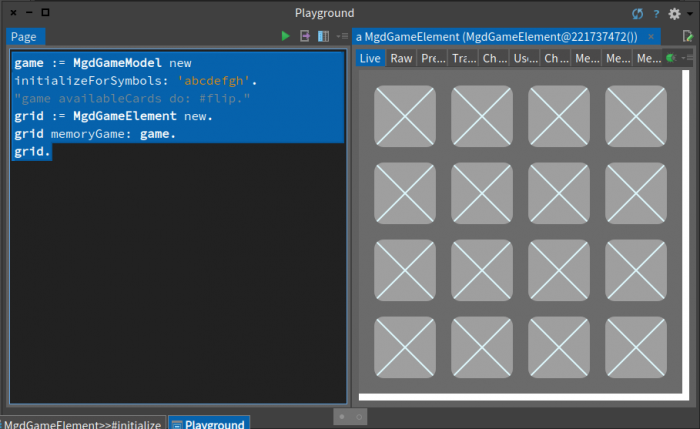
Task: Switch to MgdGameElement>>#initialize window in taskbar
Action: point(83,424)
